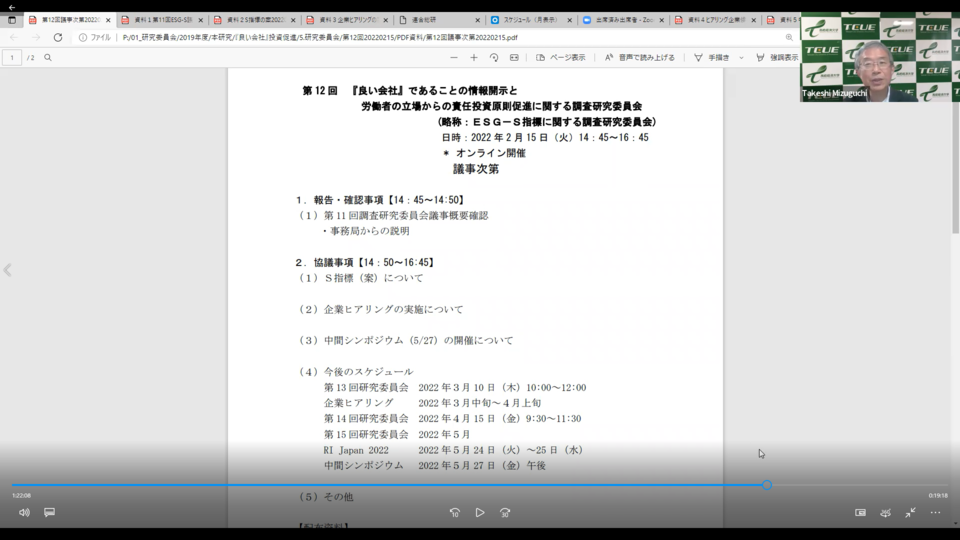
Task: Close the スケジュール tab
Action: click(x=569, y=20)
